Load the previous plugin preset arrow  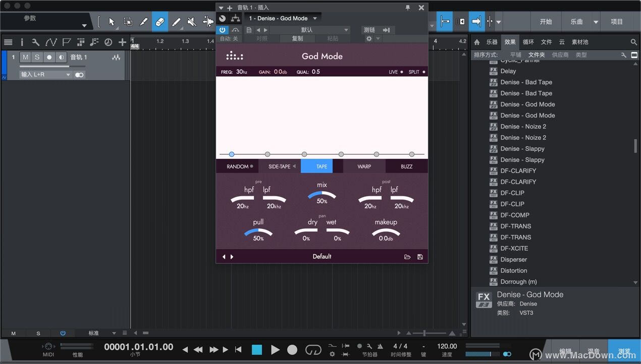click(x=224, y=257)
